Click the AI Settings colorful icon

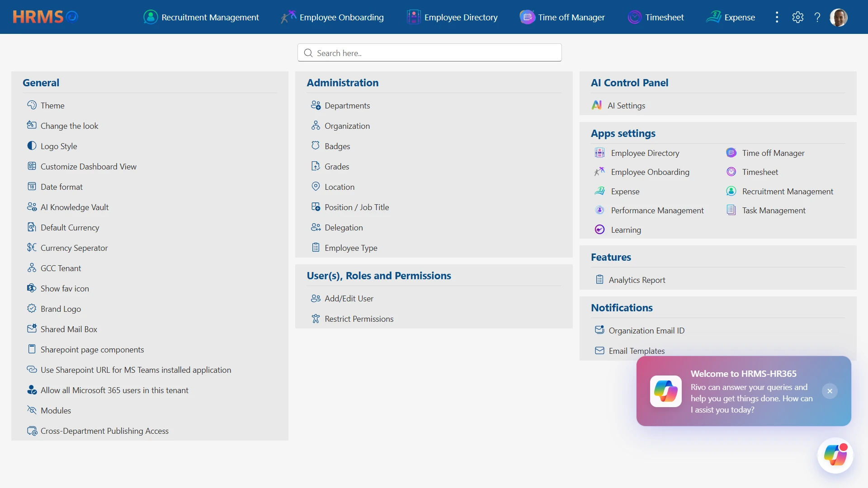coord(597,105)
